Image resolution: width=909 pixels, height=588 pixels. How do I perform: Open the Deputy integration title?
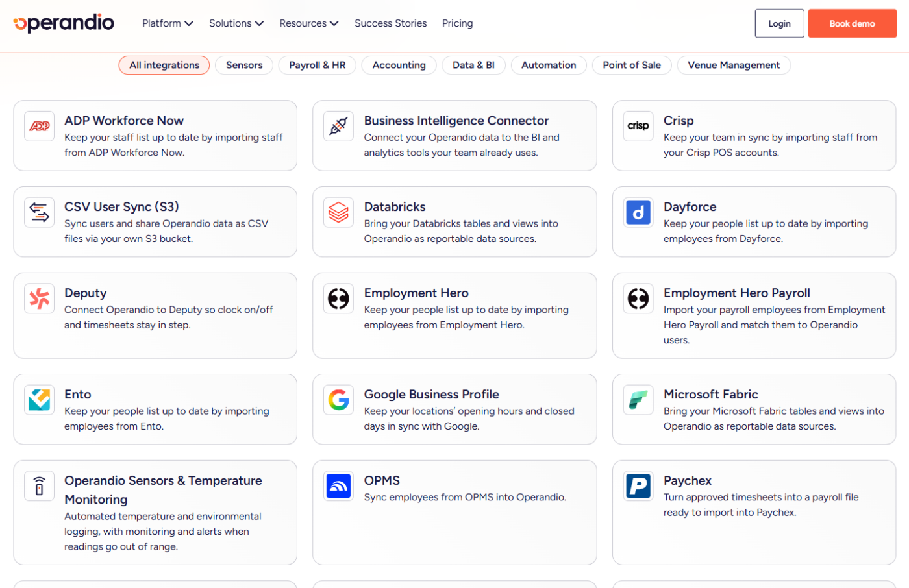click(86, 293)
